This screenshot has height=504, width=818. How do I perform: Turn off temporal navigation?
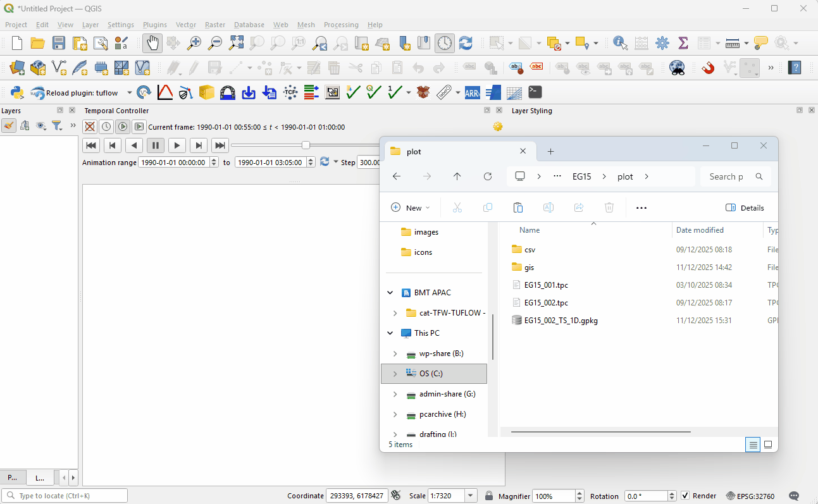pos(90,126)
